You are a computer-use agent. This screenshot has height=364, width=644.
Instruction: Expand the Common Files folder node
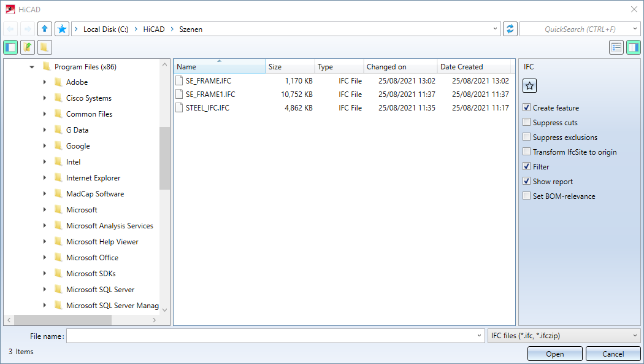(45, 114)
